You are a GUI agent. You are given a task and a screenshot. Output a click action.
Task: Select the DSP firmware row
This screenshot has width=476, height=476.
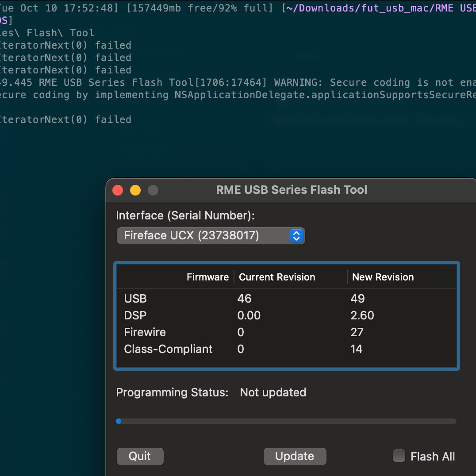click(286, 315)
